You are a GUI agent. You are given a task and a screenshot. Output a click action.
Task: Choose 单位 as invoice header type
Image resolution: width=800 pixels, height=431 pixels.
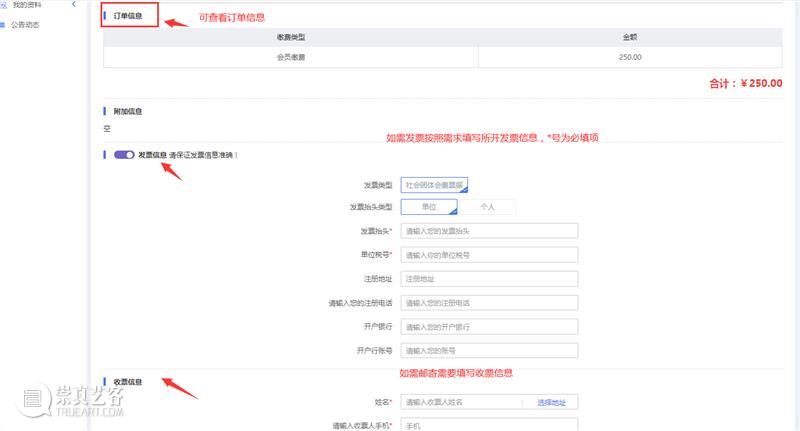click(429, 207)
